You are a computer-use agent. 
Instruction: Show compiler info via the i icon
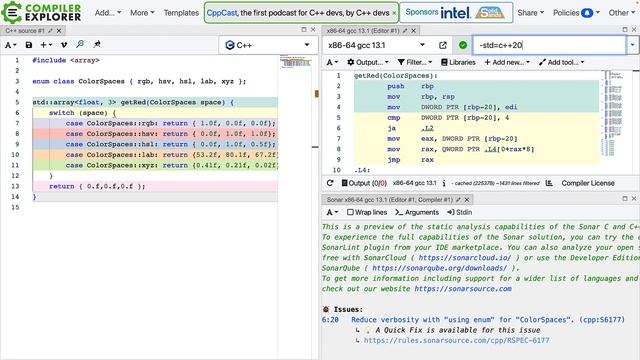click(x=444, y=183)
